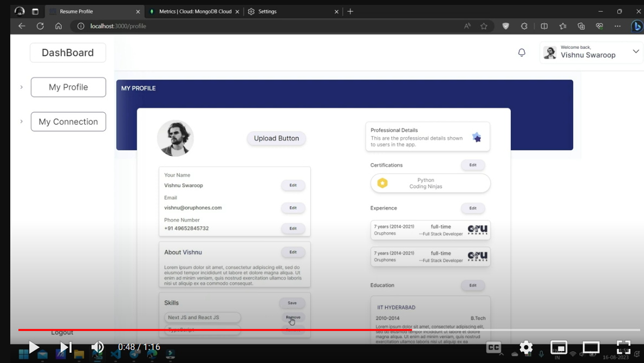This screenshot has width=644, height=363.
Task: Click the Brave Shields icon in the address bar
Action: pos(505,25)
